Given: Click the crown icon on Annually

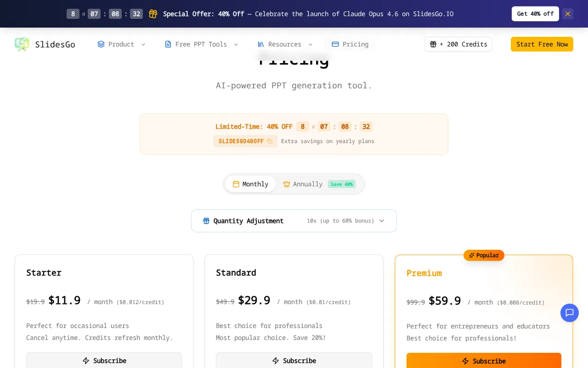Looking at the screenshot, I should 287,184.
